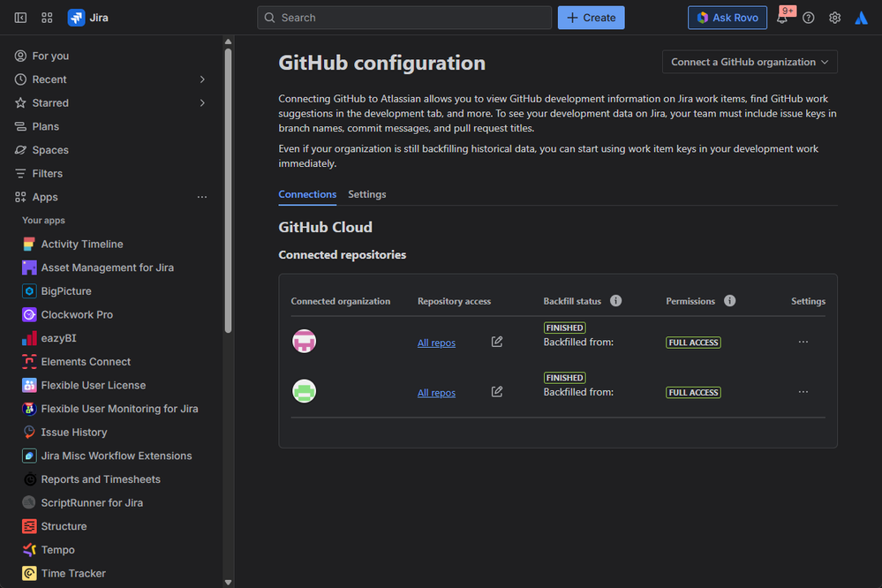Click the Your apps heading
Screen dimensions: 882x588
[x=43, y=221]
